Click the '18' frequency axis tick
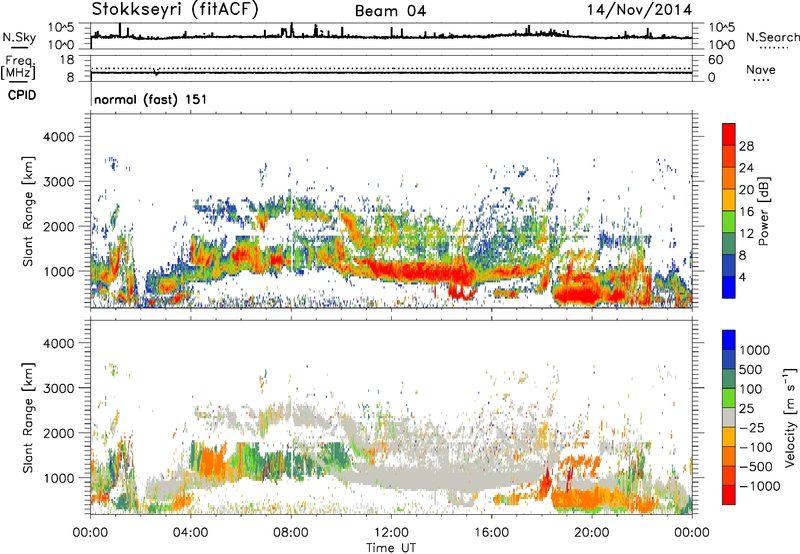This screenshot has width=800, height=554. [x=67, y=60]
